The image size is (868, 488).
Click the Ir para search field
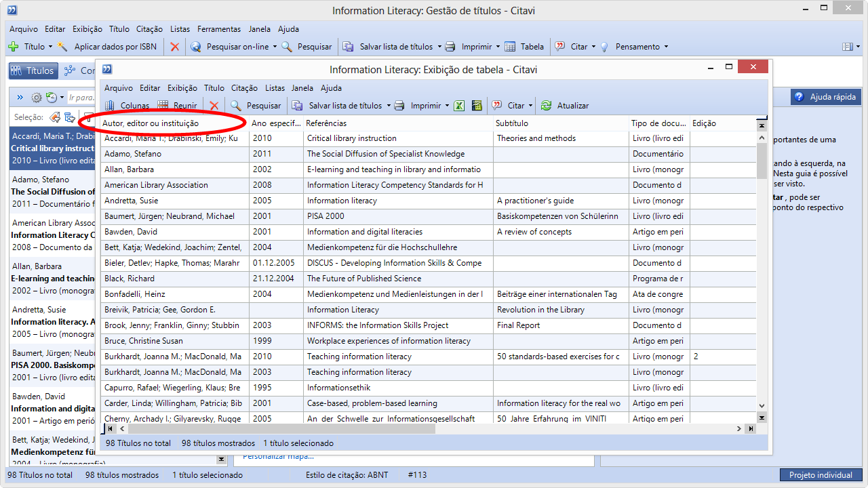81,98
